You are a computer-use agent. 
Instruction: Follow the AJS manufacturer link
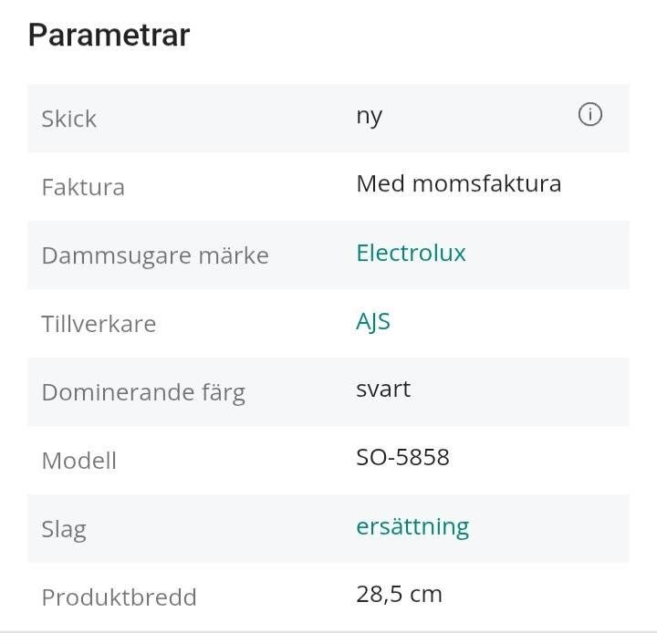coord(373,321)
